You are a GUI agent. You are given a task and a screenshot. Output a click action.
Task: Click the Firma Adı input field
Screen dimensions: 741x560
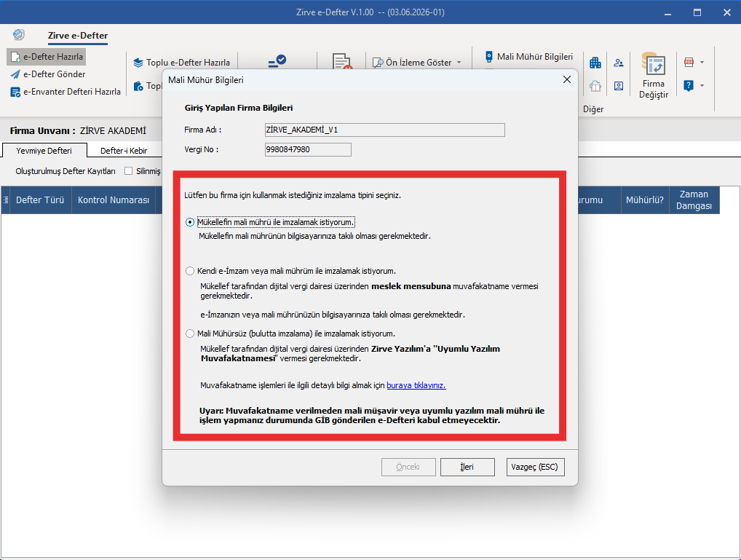tap(384, 130)
